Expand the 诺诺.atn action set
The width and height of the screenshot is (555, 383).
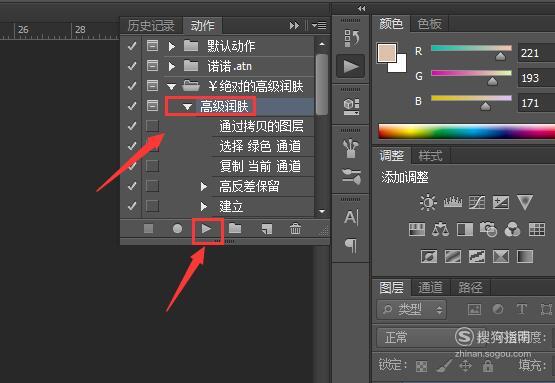point(172,66)
